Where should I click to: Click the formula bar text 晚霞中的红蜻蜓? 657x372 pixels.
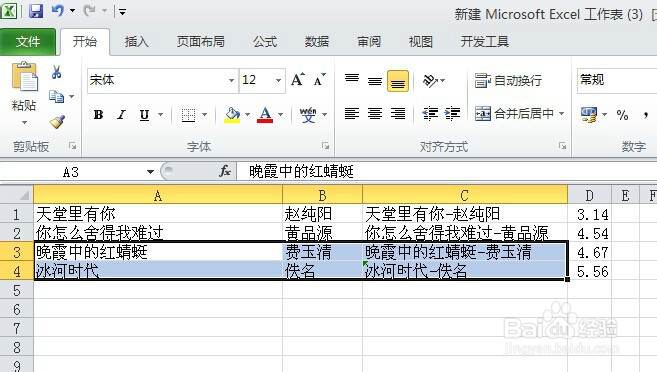[x=301, y=171]
